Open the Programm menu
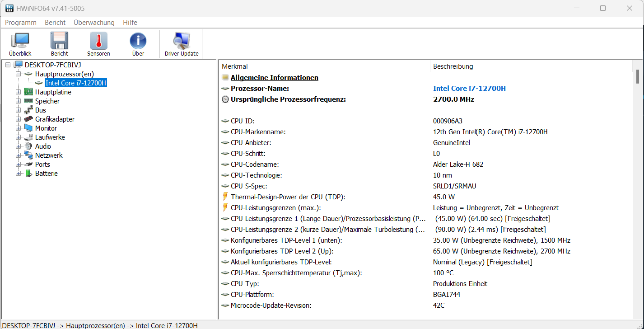This screenshot has width=644, height=329. pos(21,23)
